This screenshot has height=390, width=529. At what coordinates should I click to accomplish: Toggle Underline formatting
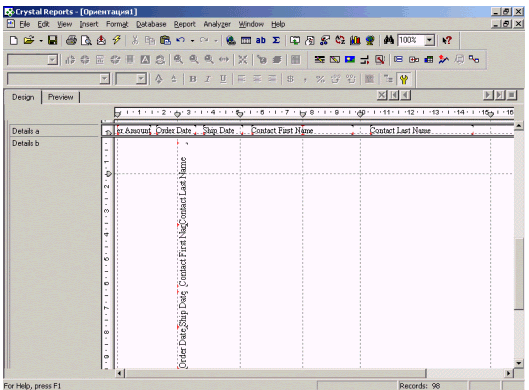click(x=223, y=79)
